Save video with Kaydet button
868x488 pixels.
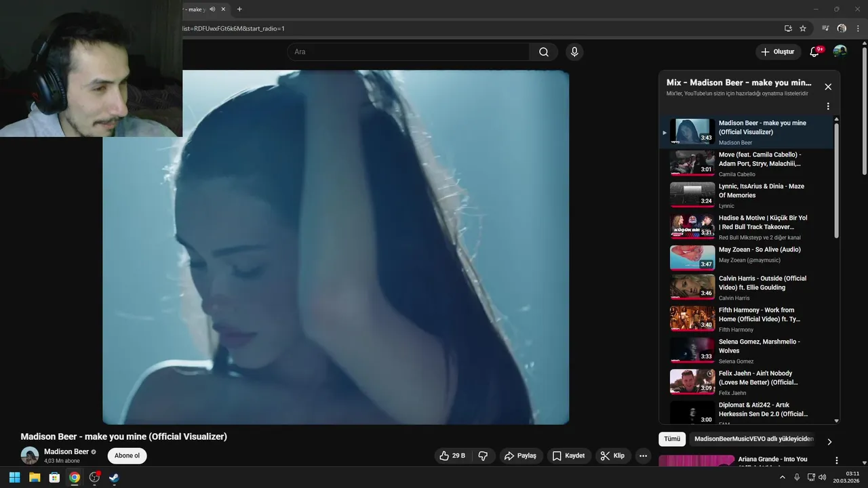[568, 456]
